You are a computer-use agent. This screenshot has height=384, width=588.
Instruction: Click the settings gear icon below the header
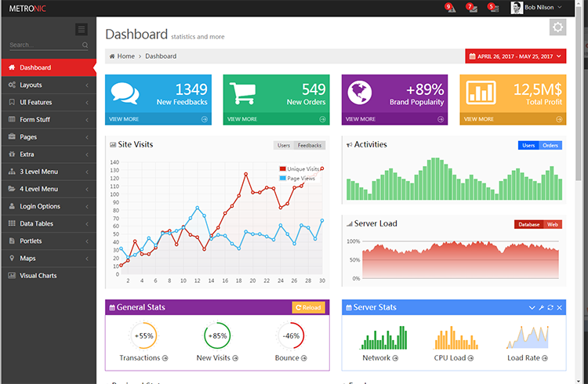[557, 27]
